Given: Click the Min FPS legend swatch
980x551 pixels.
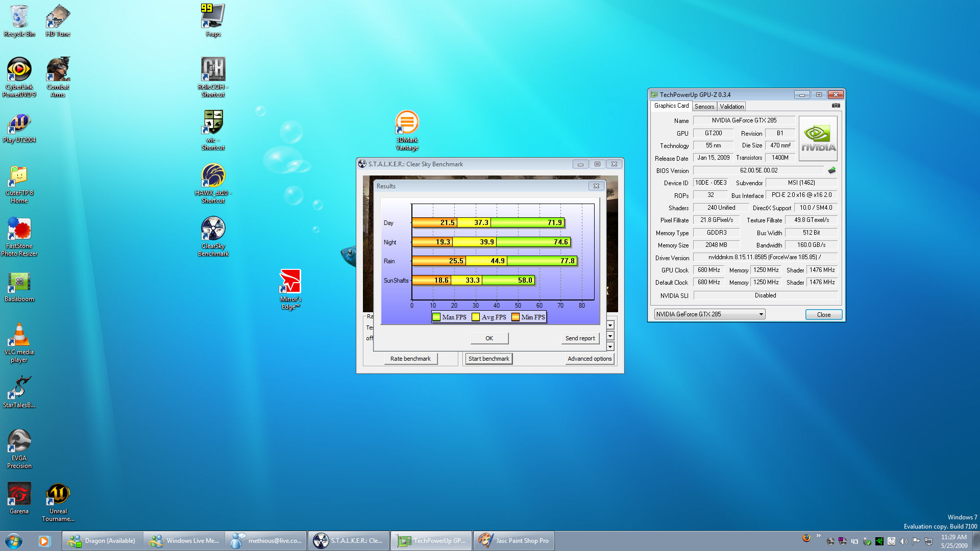Looking at the screenshot, I should [516, 317].
